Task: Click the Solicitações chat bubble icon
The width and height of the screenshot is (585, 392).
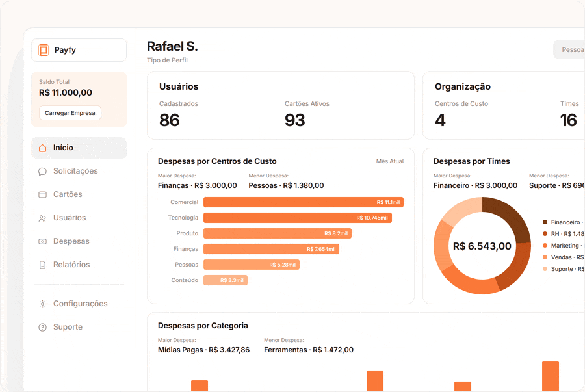Action: pyautogui.click(x=42, y=171)
